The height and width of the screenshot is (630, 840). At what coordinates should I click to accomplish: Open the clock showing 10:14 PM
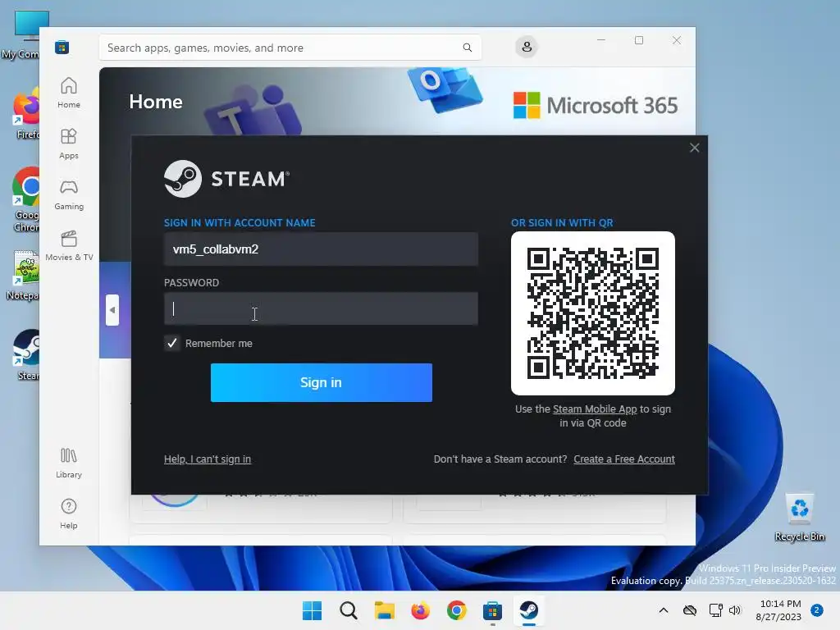[x=779, y=610]
